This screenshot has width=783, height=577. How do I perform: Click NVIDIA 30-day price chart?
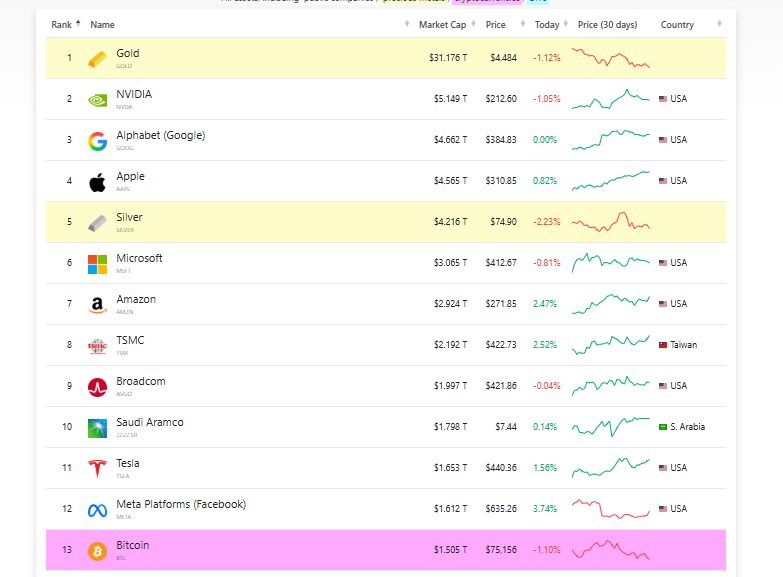(x=611, y=99)
